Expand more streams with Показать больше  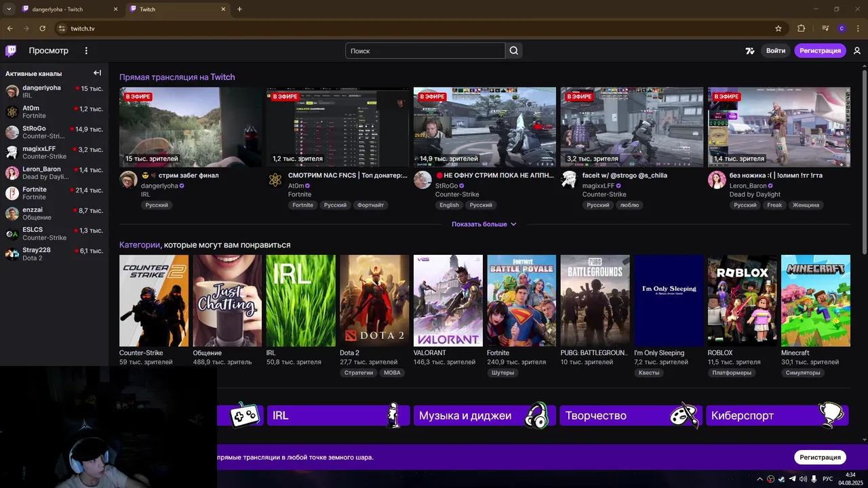[x=484, y=224]
